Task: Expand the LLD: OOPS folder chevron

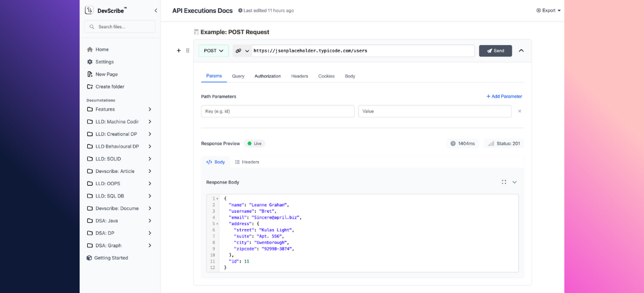Action: click(150, 183)
